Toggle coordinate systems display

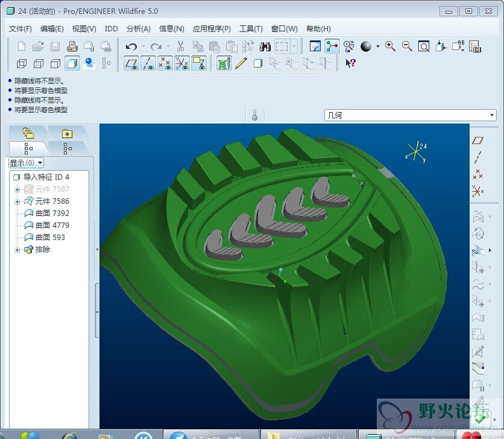tap(182, 63)
